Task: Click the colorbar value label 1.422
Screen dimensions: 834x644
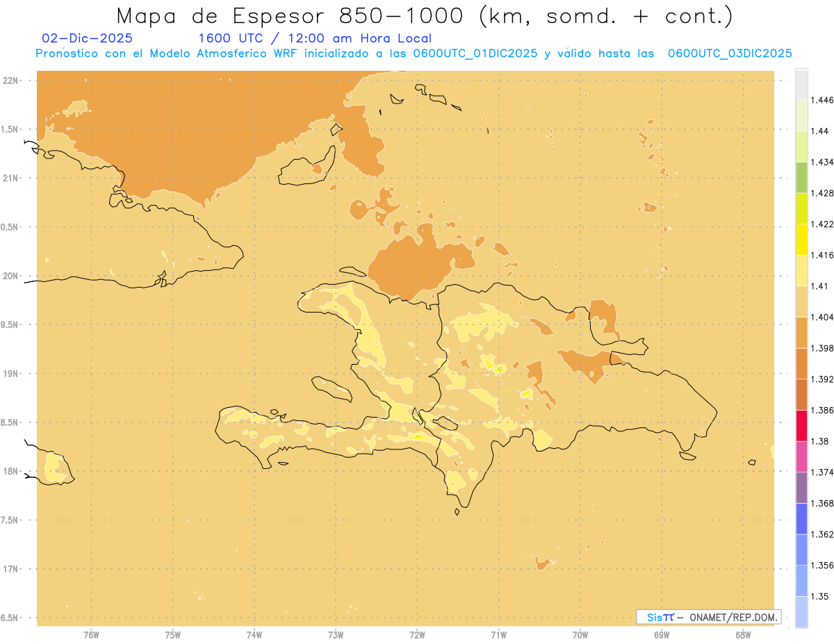Action: click(x=821, y=224)
